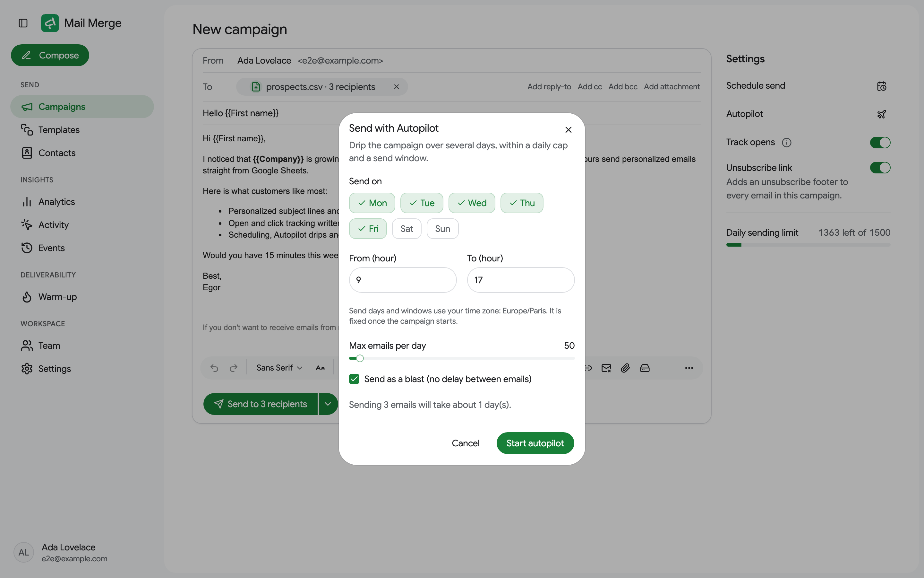Open the send options dropdown arrow
Screen dimensions: 924x578
pos(328,404)
